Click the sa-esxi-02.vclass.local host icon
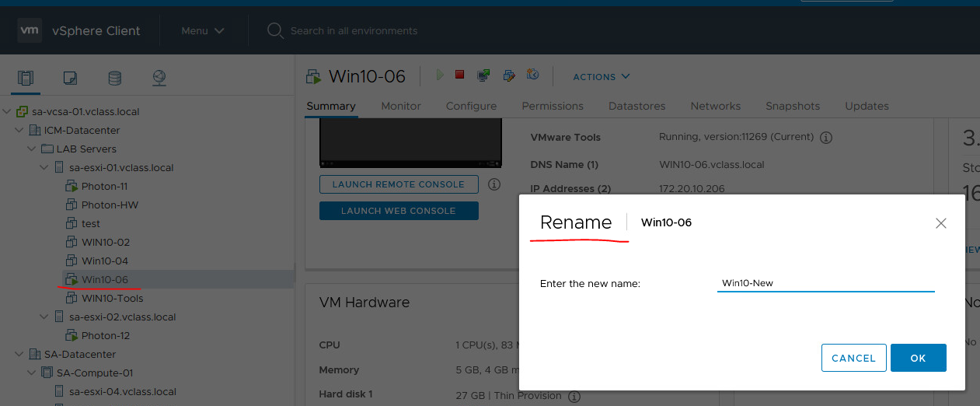 click(x=60, y=317)
